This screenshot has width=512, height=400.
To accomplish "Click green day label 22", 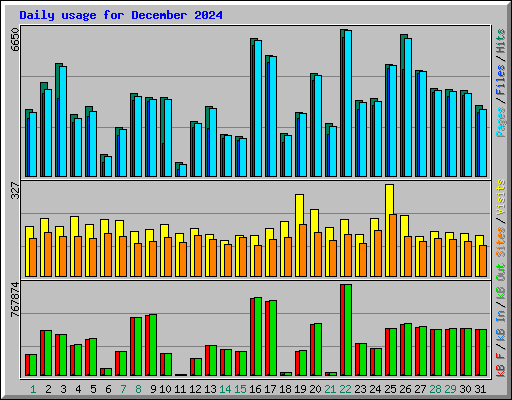I will click(345, 389).
